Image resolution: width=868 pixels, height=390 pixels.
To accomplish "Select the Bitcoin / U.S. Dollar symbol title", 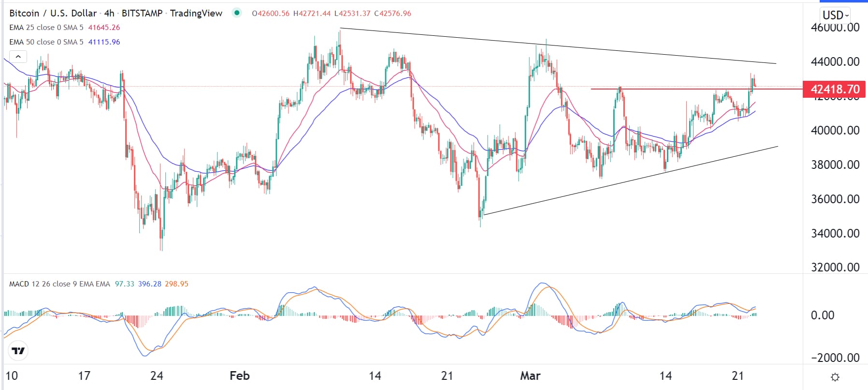I will click(x=53, y=13).
